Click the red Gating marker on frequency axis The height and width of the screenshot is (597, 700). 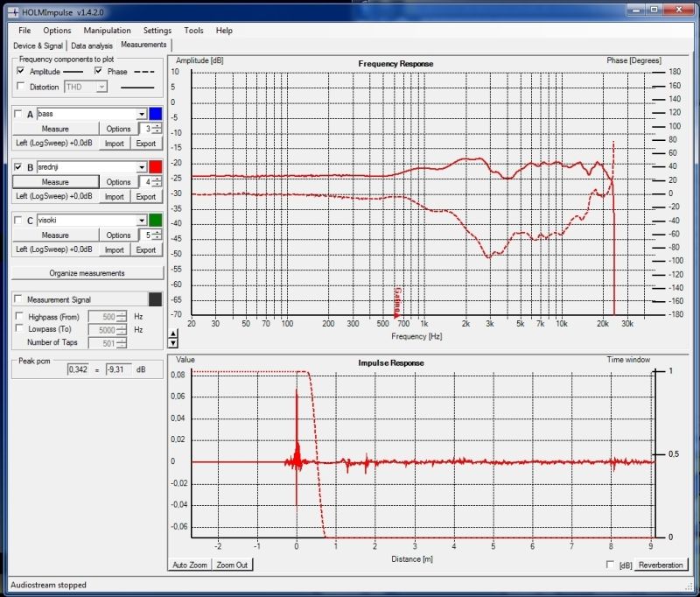click(397, 302)
